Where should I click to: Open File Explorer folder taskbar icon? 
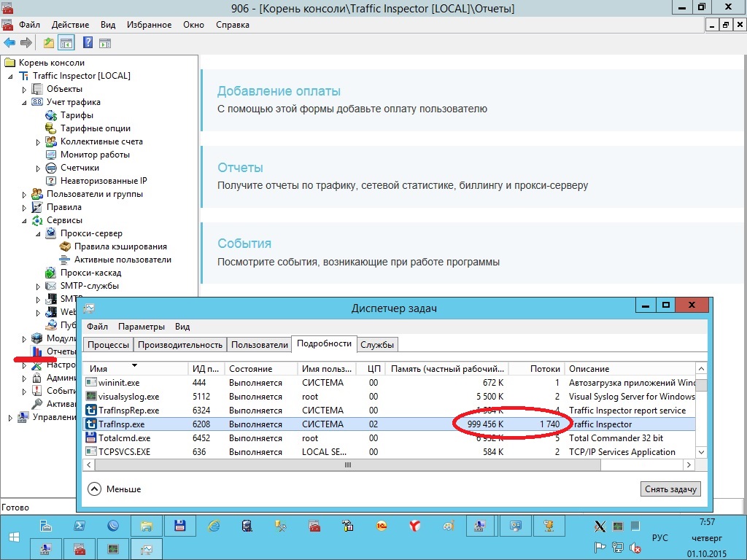pos(146,526)
